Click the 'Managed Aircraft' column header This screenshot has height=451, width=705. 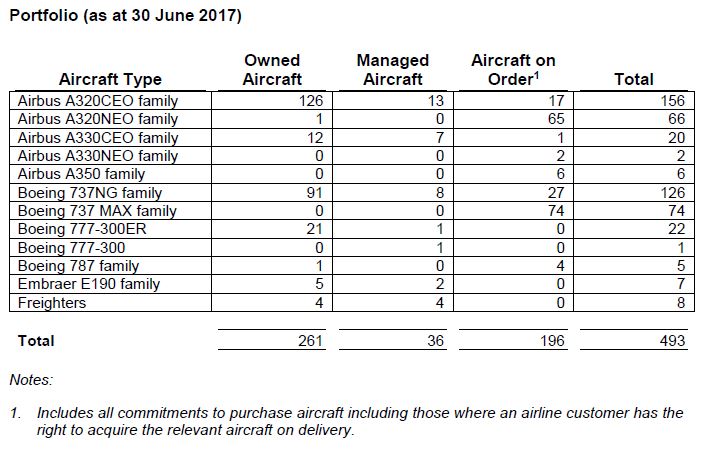point(392,70)
